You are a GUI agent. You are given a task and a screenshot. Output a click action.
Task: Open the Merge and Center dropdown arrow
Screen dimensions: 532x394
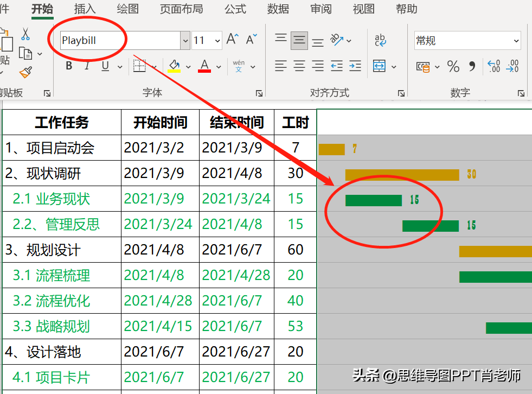(394, 67)
